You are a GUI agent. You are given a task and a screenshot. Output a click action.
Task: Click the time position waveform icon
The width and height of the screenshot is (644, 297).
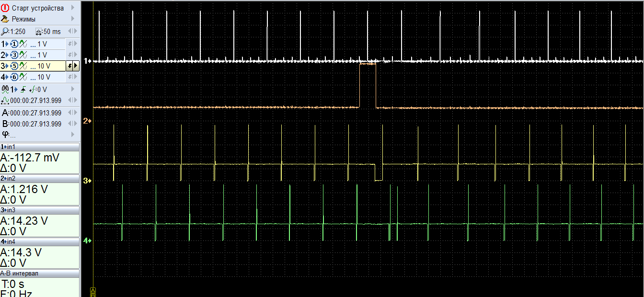pos(5,101)
